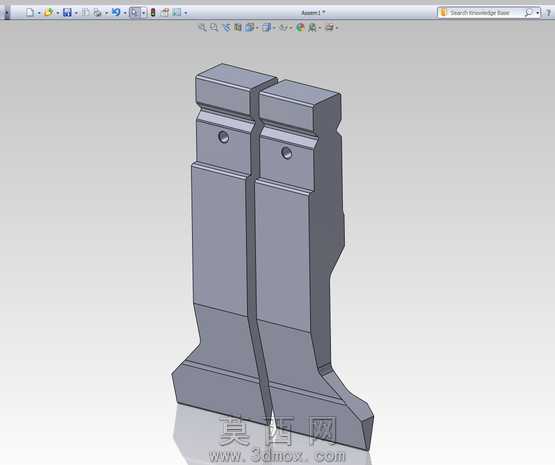
Task: Expand the Save options dropdown arrow
Action: tap(76, 13)
